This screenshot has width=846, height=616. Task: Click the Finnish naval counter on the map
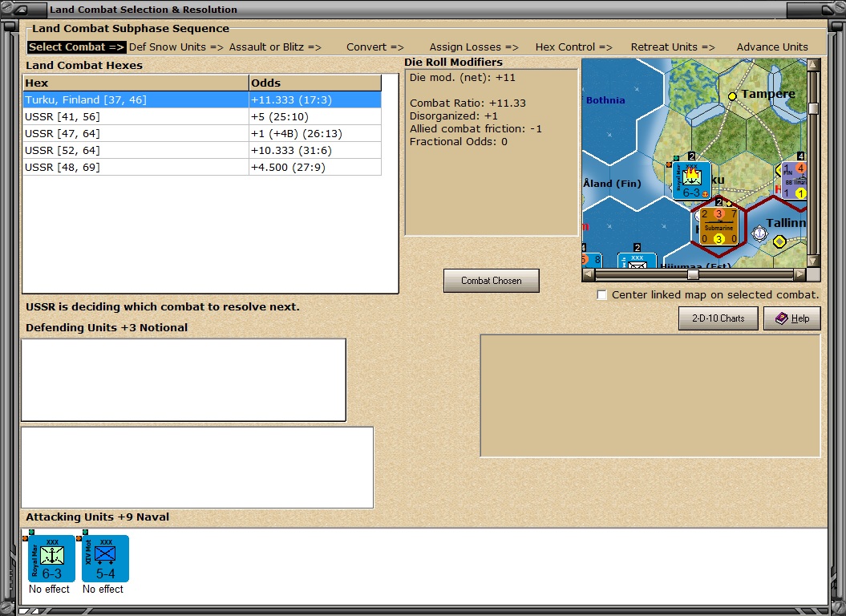pyautogui.click(x=794, y=180)
